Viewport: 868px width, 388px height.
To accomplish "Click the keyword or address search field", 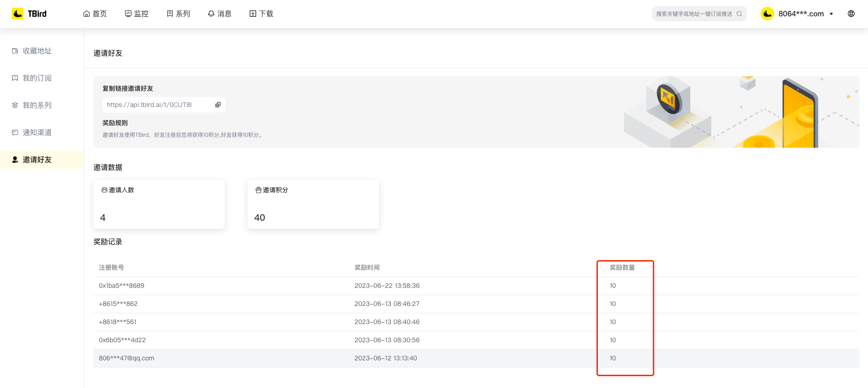I will (x=693, y=14).
